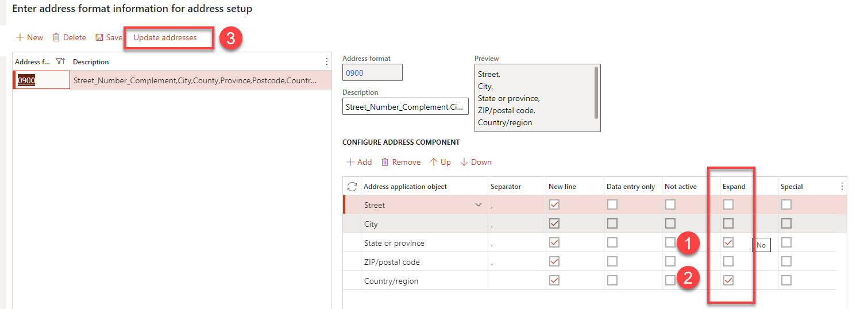Click the Delete trash icon in top toolbar
868x309 pixels.
pyautogui.click(x=56, y=37)
